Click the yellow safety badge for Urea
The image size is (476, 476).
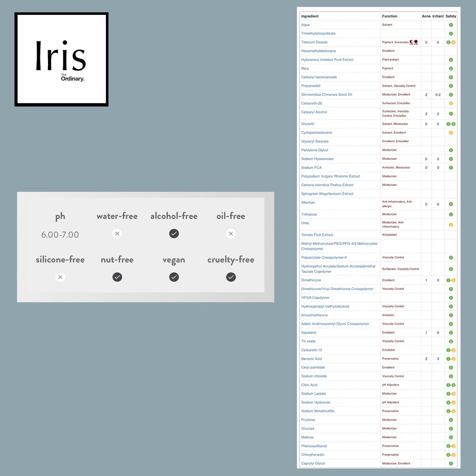(x=450, y=225)
